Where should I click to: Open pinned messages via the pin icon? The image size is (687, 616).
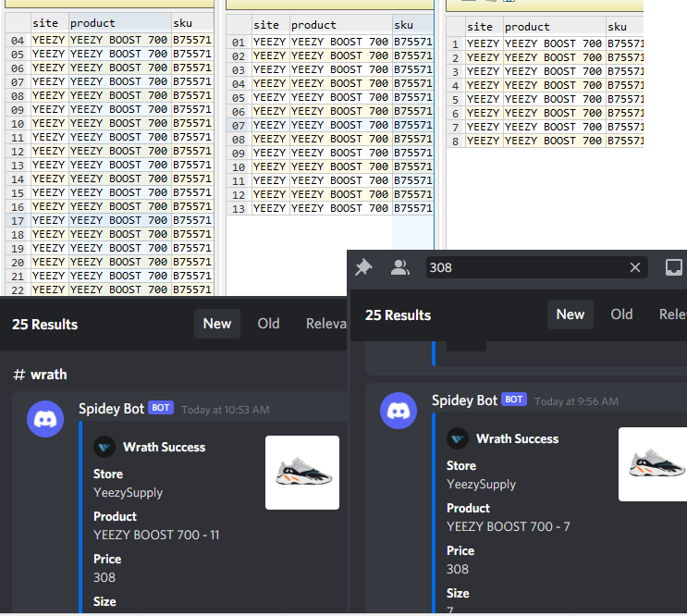(x=363, y=267)
